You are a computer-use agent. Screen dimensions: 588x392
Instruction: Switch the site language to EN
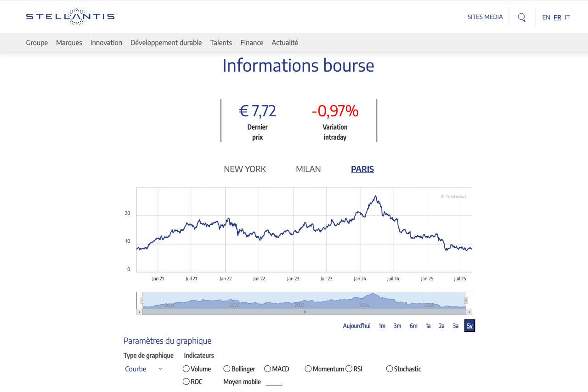click(x=546, y=17)
